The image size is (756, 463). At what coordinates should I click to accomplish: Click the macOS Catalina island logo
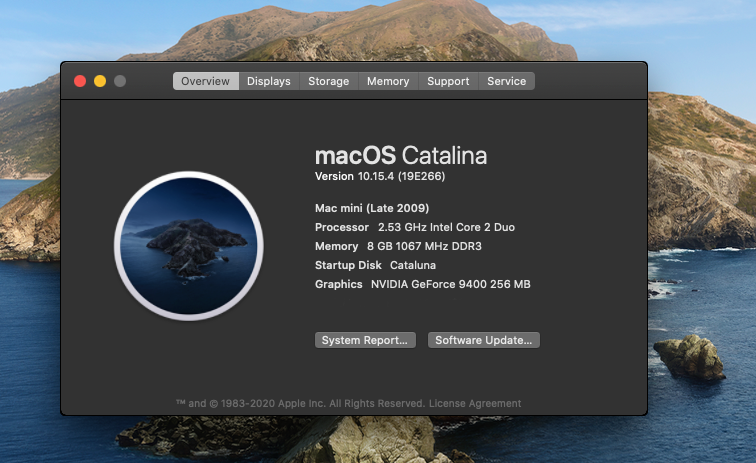pyautogui.click(x=189, y=246)
